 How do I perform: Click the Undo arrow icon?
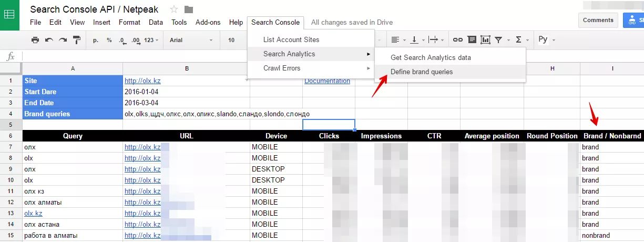click(x=49, y=40)
